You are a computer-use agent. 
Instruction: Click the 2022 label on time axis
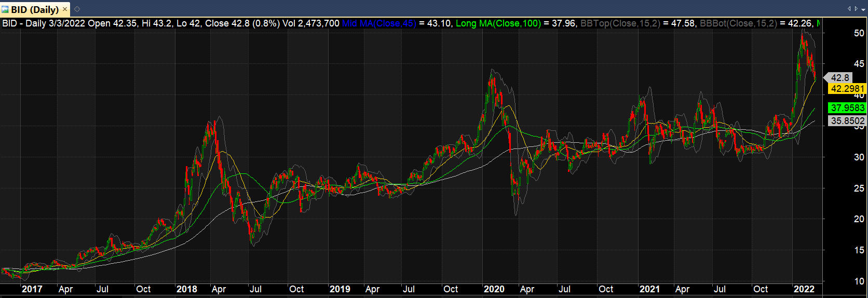coord(804,289)
